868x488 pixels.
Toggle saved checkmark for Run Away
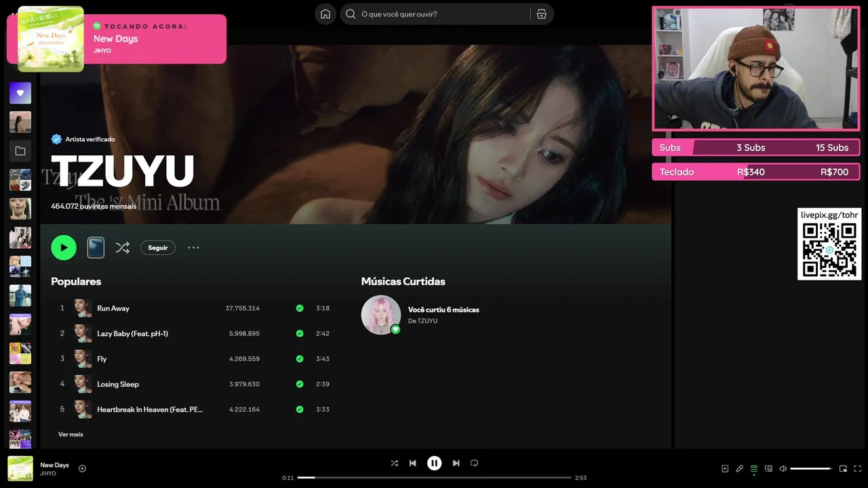tap(300, 308)
